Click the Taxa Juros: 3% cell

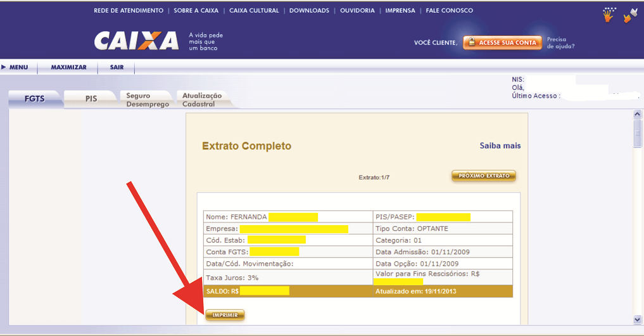click(x=288, y=277)
